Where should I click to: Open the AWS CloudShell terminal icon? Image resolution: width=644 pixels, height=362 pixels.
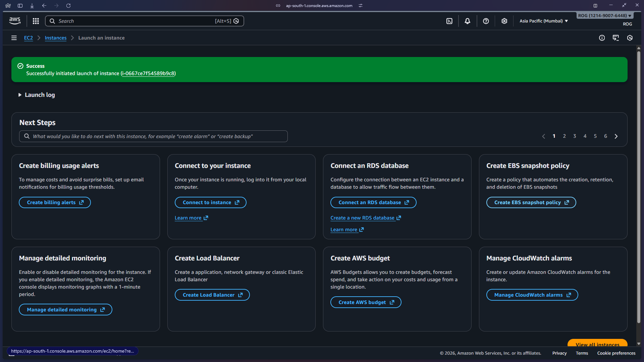coord(449,21)
